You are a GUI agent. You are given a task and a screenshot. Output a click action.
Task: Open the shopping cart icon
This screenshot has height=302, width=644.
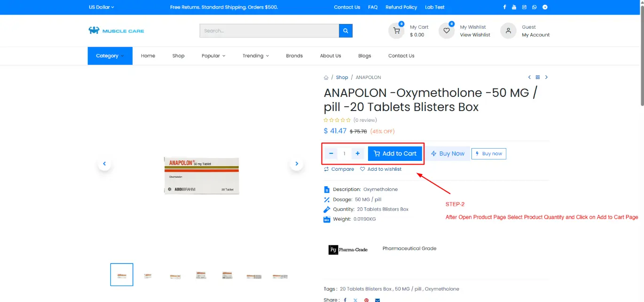pos(396,31)
